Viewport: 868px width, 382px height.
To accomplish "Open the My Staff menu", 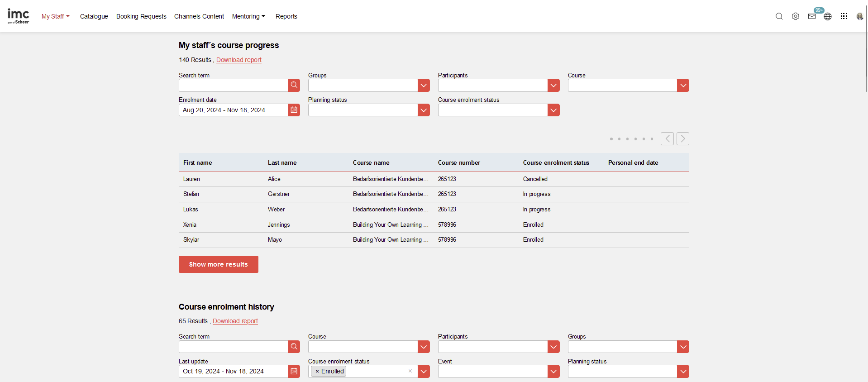I will coord(55,16).
